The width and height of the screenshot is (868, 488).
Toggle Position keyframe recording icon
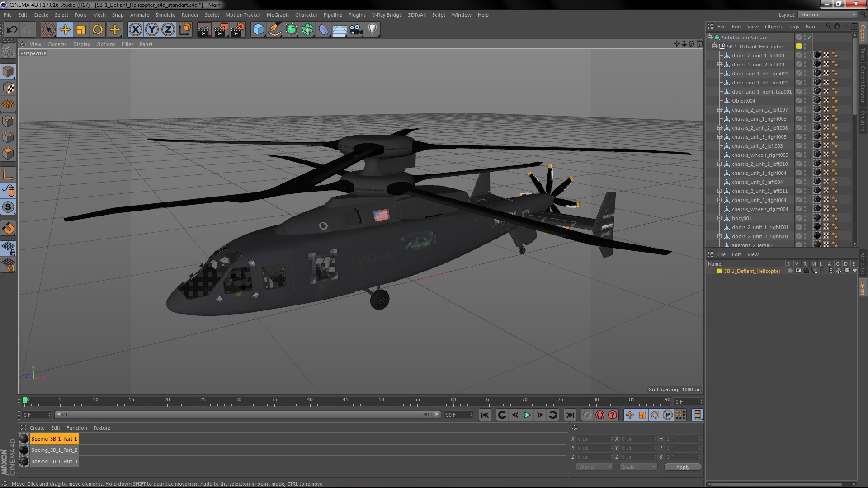(629, 415)
